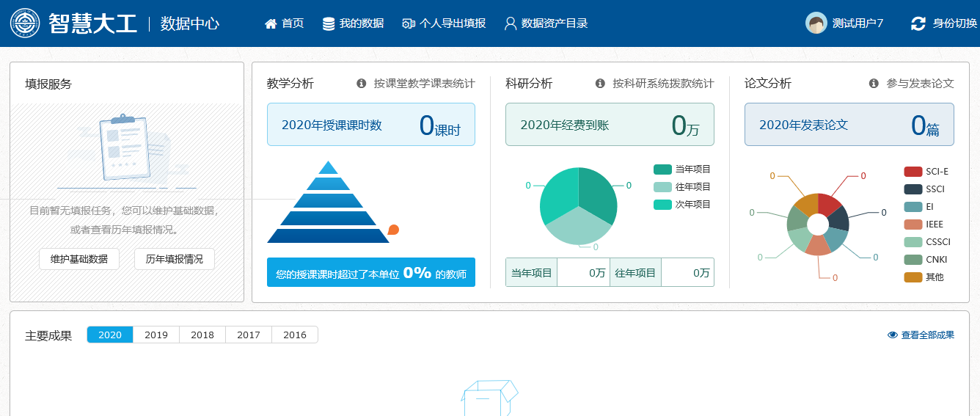Click the 智慧大工 university logo
The image size is (980, 416).
pos(26,23)
